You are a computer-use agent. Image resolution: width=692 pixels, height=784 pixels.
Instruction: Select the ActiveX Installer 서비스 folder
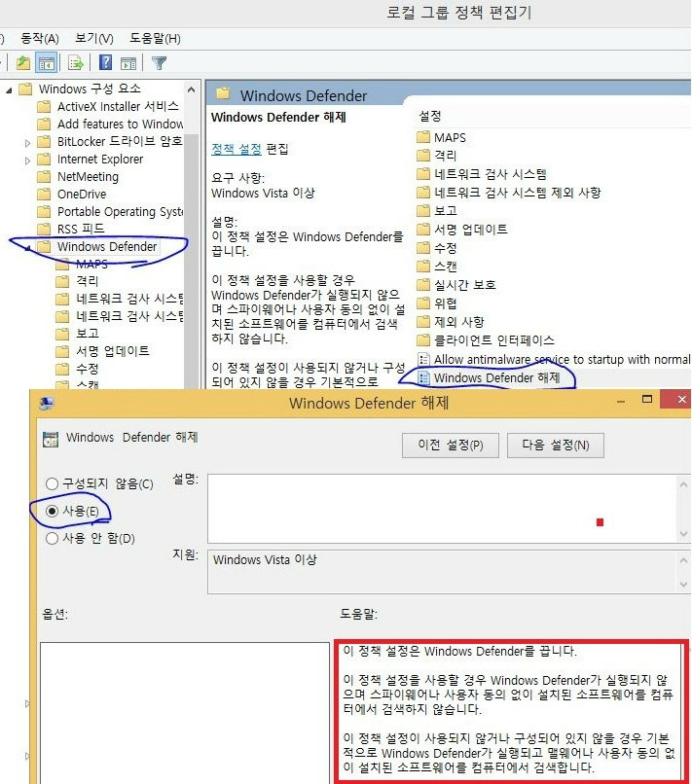(x=108, y=106)
